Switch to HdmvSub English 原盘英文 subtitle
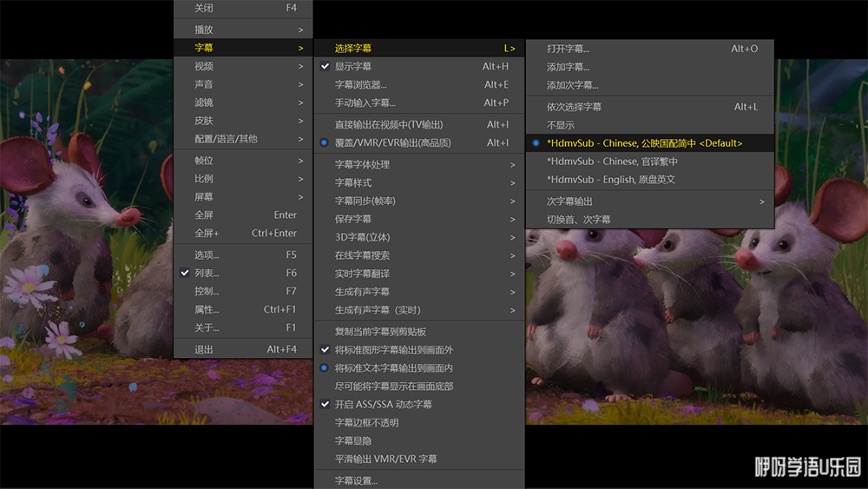The height and width of the screenshot is (489, 868). pyautogui.click(x=610, y=180)
